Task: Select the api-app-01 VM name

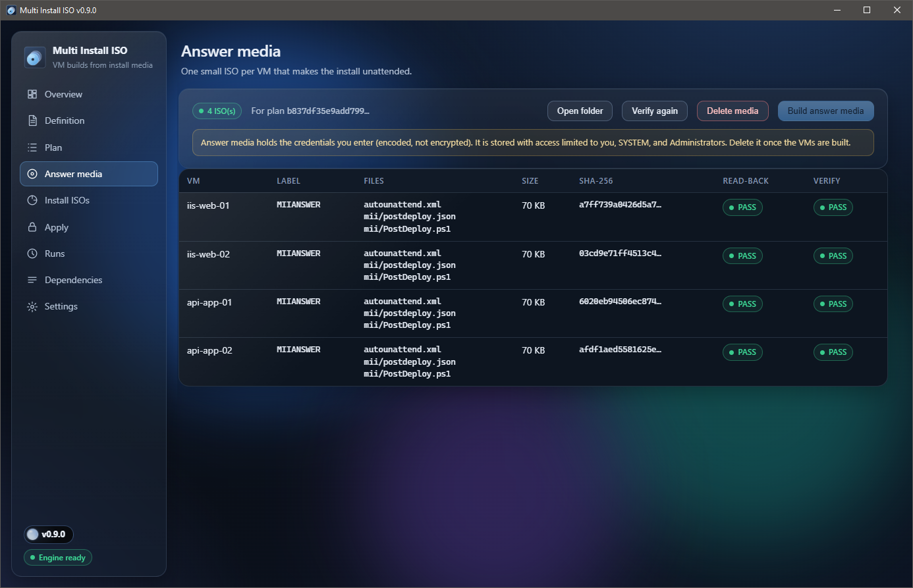Action: click(209, 302)
